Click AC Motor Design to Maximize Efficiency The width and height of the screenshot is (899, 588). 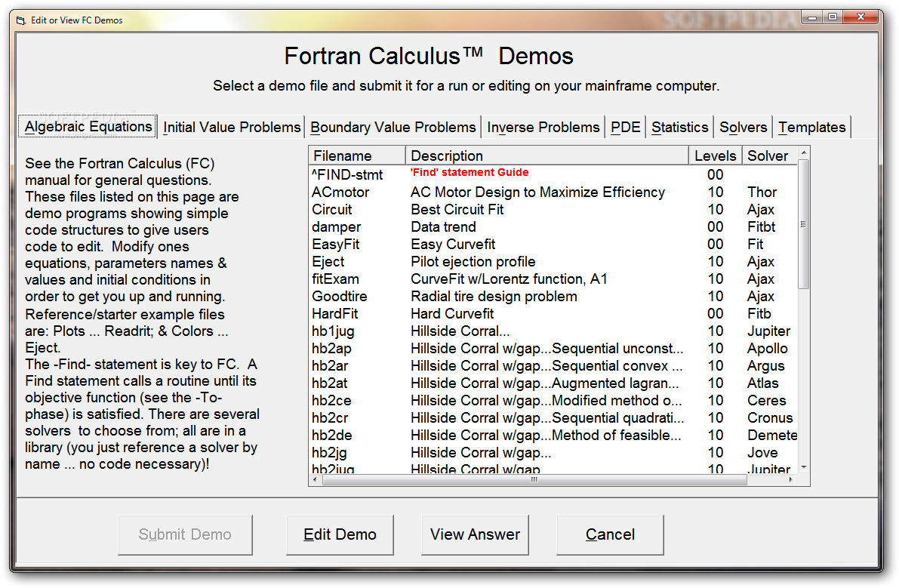[x=537, y=192]
